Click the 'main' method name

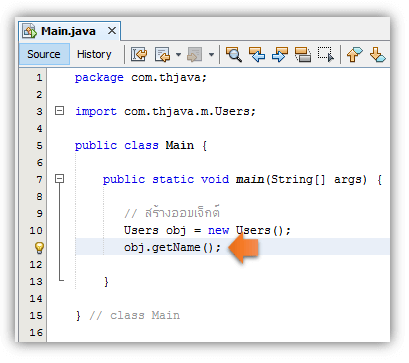pyautogui.click(x=250, y=180)
